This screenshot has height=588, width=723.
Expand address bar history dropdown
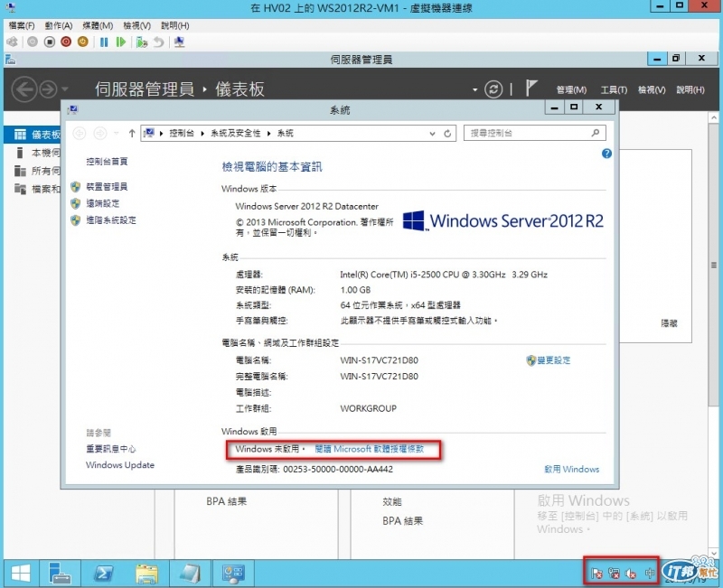click(432, 133)
